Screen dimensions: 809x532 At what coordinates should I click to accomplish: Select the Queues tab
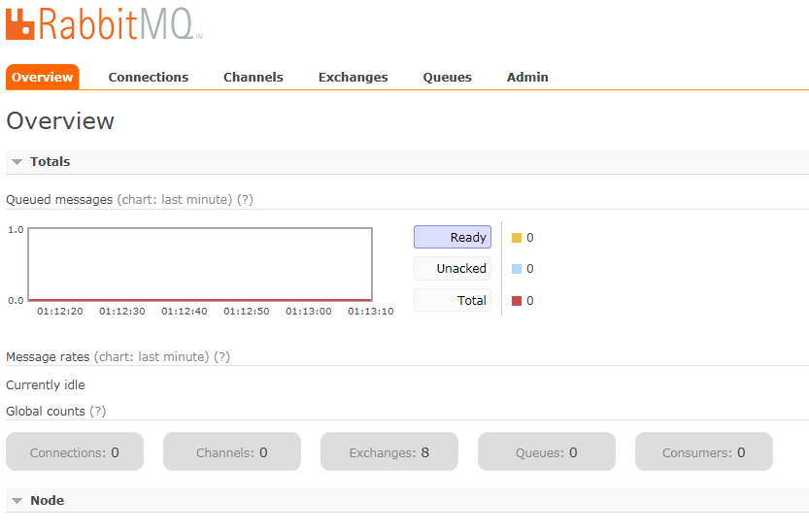(x=448, y=78)
